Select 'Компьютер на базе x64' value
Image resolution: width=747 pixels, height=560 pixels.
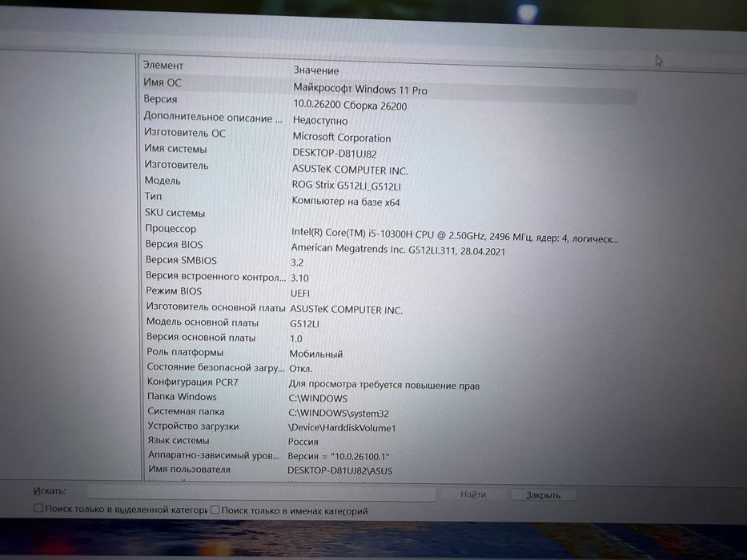coord(346,202)
